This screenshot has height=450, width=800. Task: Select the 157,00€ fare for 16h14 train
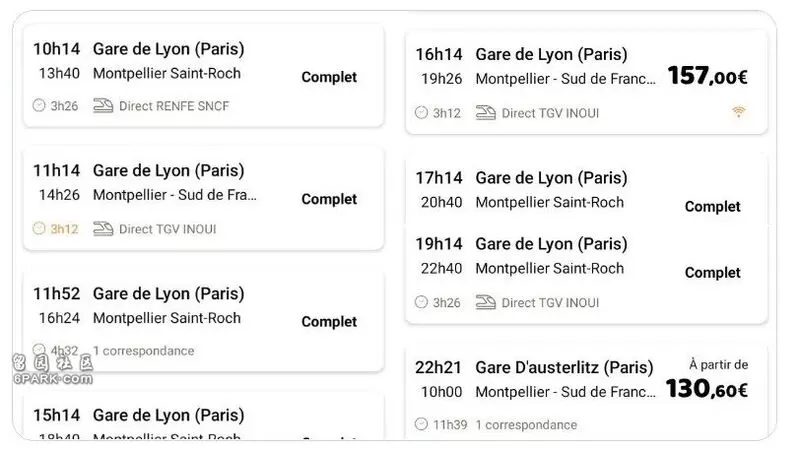click(x=707, y=76)
